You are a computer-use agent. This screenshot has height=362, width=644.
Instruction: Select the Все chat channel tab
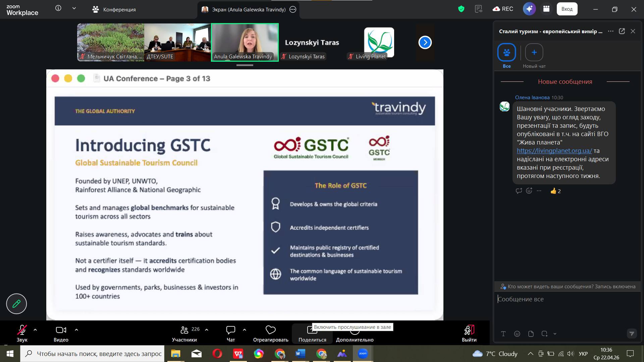pyautogui.click(x=506, y=53)
